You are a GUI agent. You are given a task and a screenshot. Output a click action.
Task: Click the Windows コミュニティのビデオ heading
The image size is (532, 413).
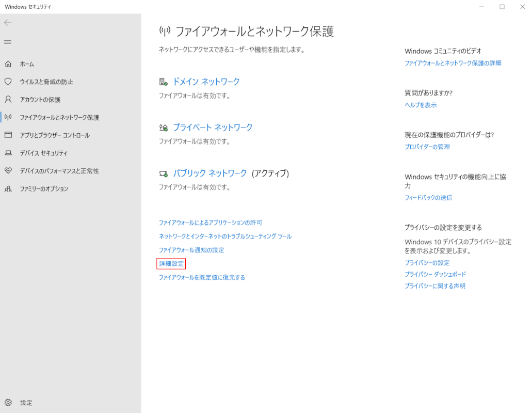click(443, 51)
